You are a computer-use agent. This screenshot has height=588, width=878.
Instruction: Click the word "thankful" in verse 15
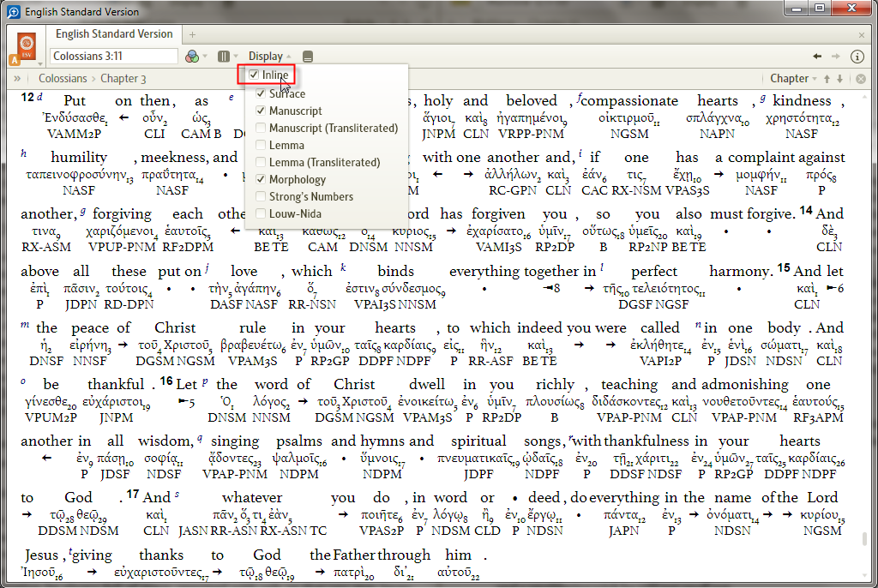[x=116, y=385]
